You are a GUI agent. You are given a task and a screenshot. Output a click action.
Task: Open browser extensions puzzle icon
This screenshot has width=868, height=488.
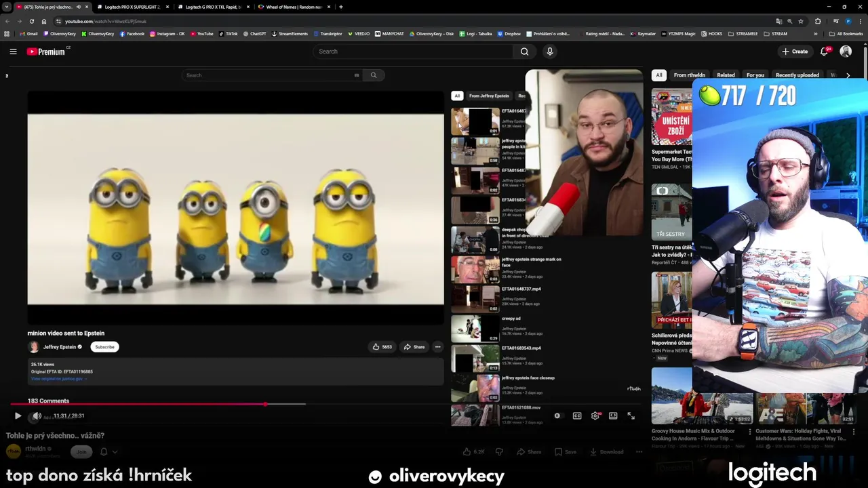click(818, 21)
